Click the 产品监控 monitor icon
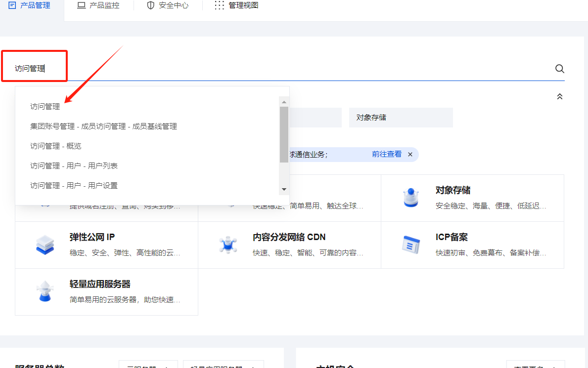 (81, 5)
